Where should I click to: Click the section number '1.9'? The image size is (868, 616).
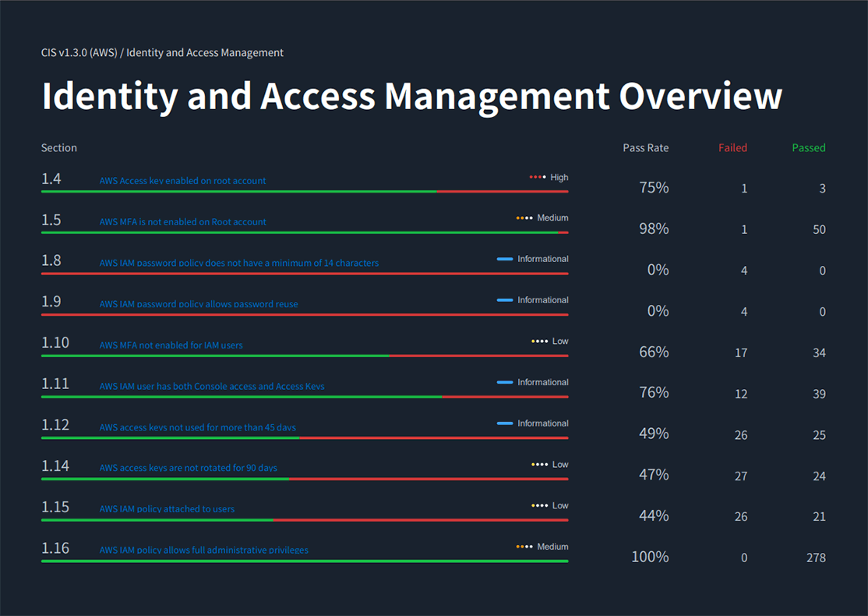pyautogui.click(x=51, y=301)
